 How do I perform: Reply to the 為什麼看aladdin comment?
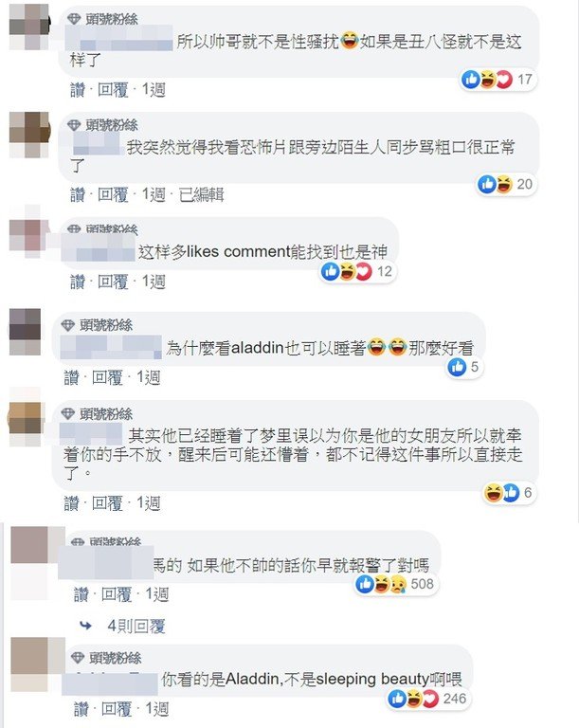tap(107, 378)
